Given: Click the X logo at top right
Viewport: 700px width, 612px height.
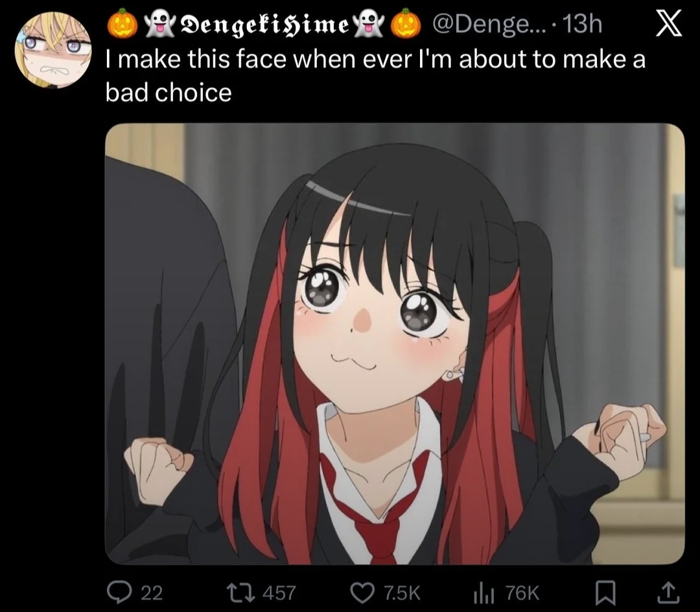Looking at the screenshot, I should pyautogui.click(x=669, y=24).
